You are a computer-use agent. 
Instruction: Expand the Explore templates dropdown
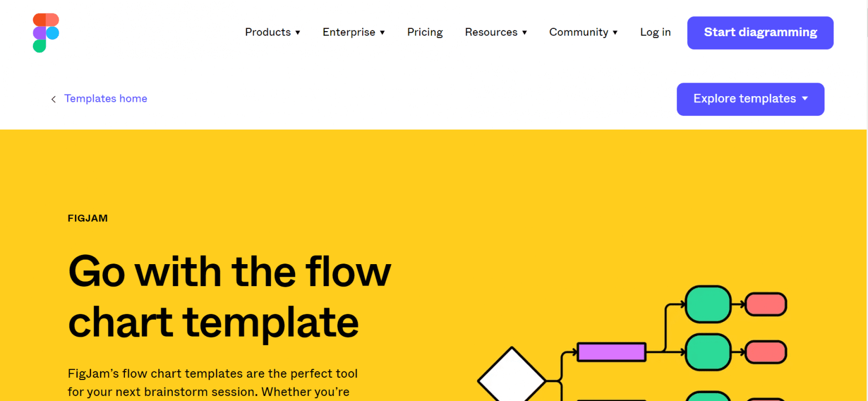tap(750, 98)
